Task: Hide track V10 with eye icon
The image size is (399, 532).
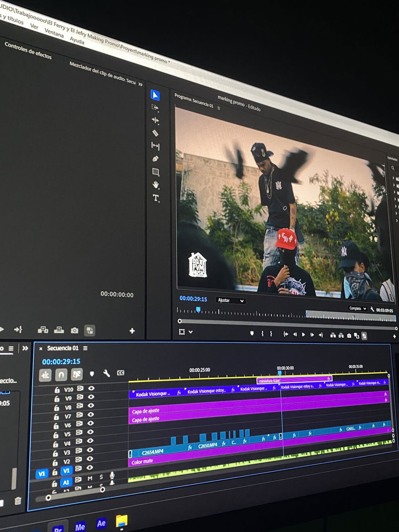Action: point(91,388)
